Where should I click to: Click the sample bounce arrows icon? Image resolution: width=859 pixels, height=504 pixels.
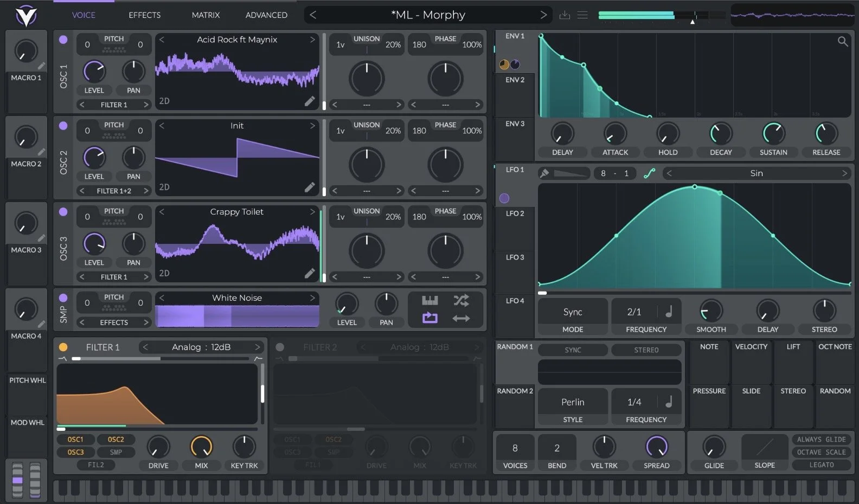pos(461,319)
